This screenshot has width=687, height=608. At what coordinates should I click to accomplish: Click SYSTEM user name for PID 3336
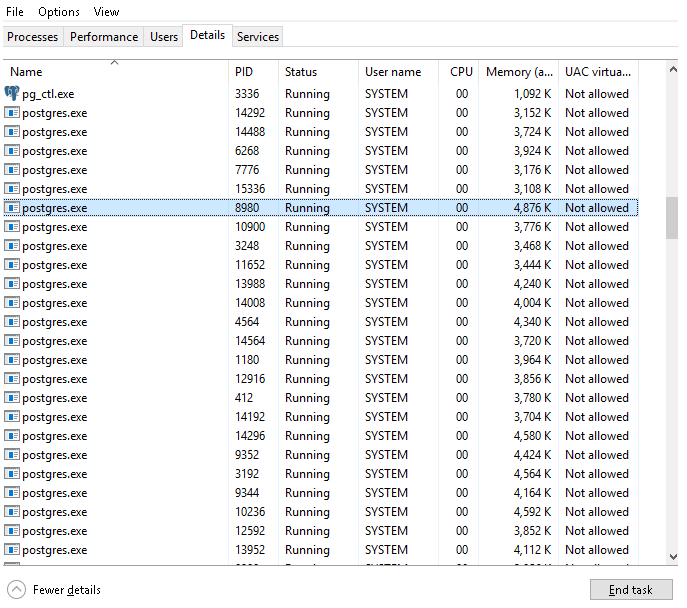coord(386,94)
